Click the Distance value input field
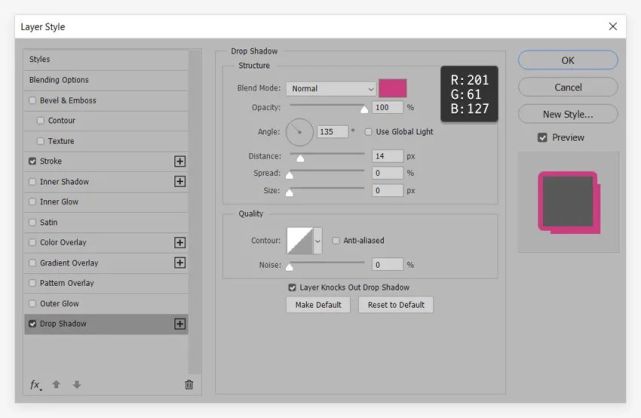641x418 pixels. (387, 156)
